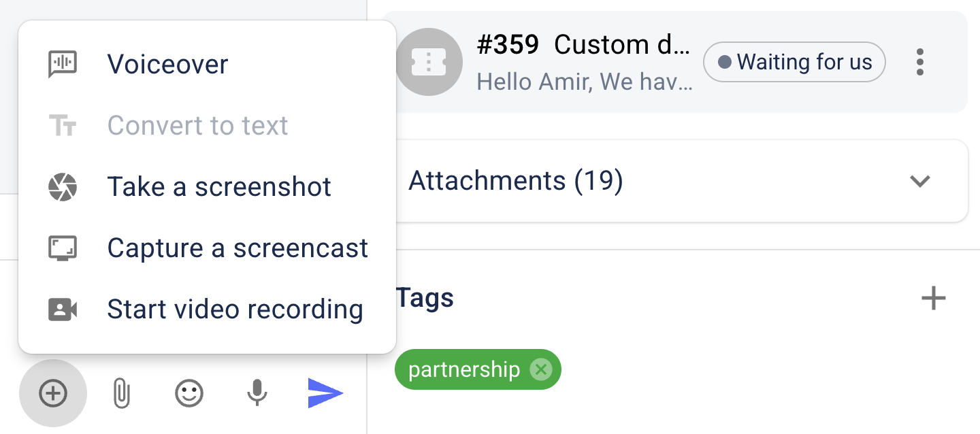
Task: Expand the Attachments (19) section
Action: coord(920,181)
